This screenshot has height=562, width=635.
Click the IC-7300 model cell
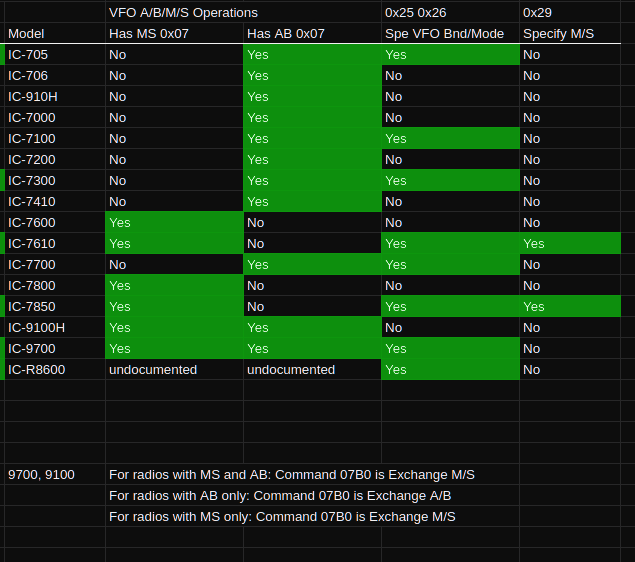tap(55, 181)
